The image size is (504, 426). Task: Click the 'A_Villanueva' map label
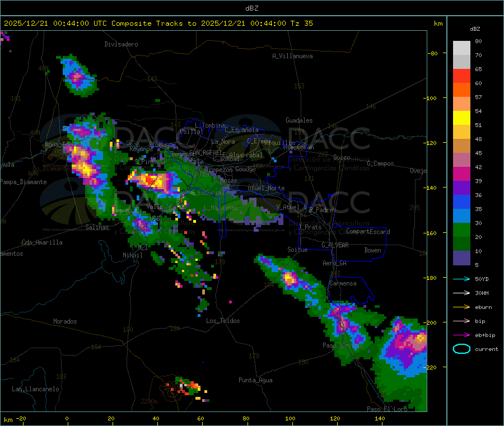pyautogui.click(x=292, y=56)
